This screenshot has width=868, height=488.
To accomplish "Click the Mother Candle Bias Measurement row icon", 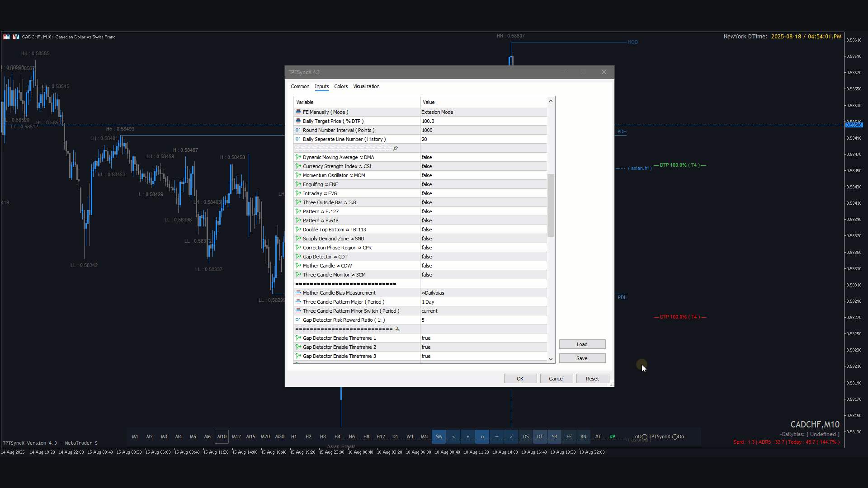I will [298, 293].
